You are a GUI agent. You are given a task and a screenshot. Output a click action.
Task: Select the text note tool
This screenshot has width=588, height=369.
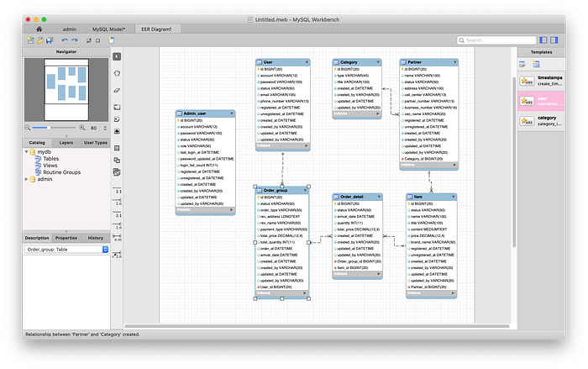117,119
